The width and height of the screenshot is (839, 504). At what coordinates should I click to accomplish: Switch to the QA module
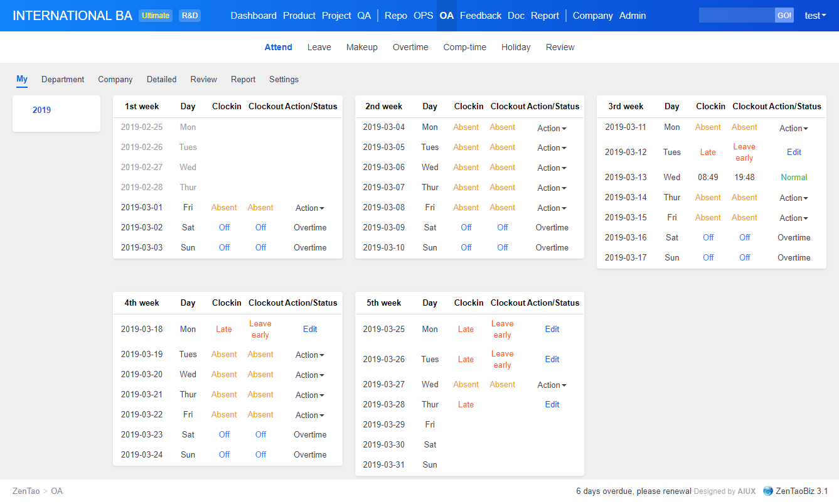[x=364, y=16]
